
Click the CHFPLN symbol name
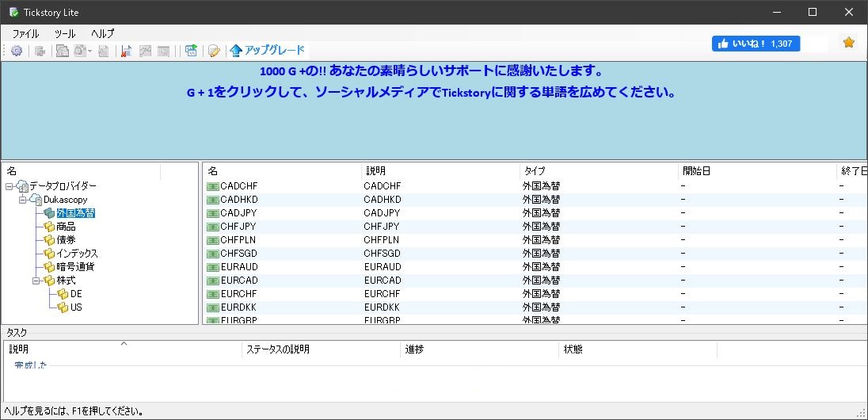click(238, 240)
